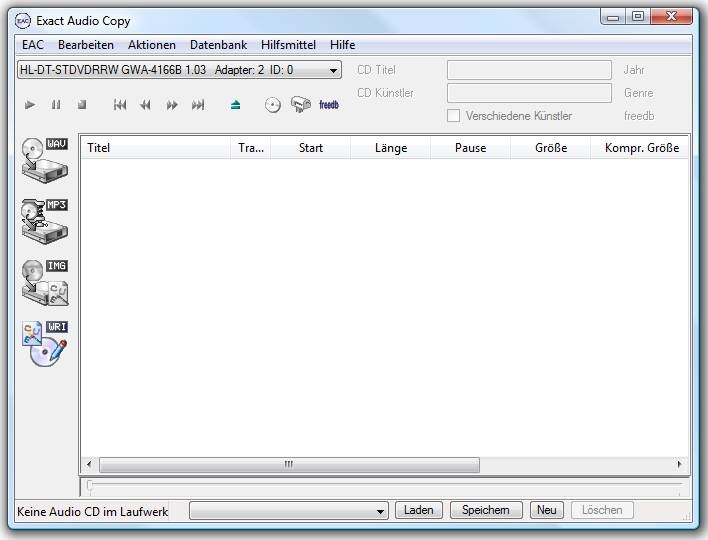Close the Exact Audio Copy window

click(671, 17)
